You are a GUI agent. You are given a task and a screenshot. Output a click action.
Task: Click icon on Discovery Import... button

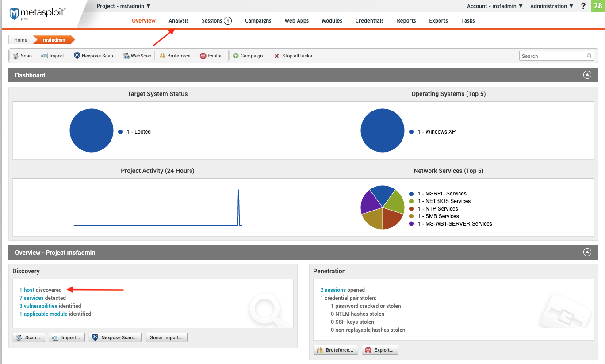pos(55,337)
